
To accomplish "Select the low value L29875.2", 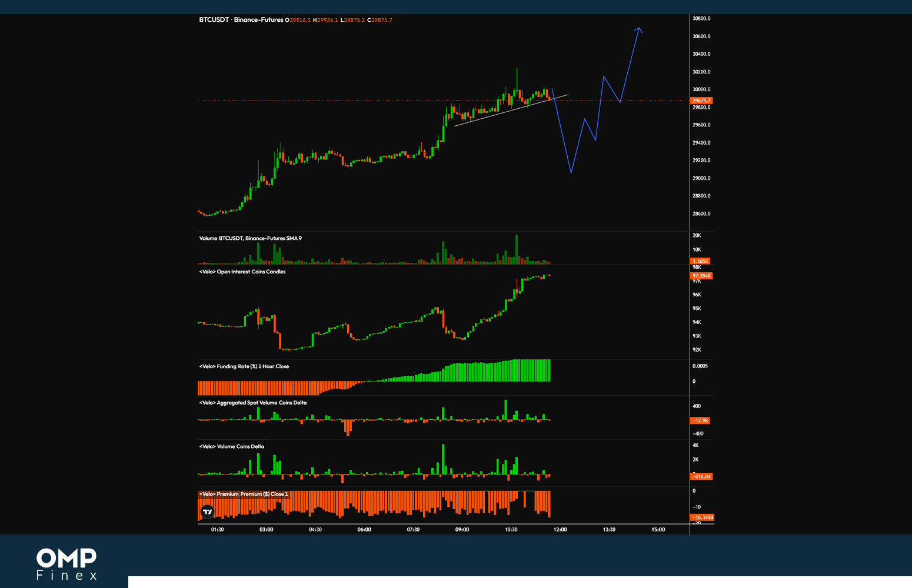I will point(352,20).
